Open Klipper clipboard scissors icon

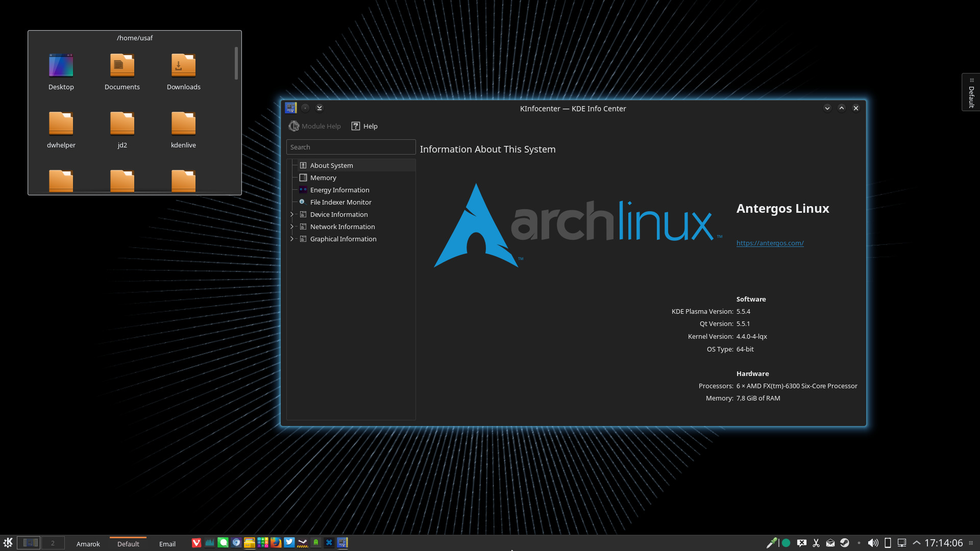tap(816, 543)
